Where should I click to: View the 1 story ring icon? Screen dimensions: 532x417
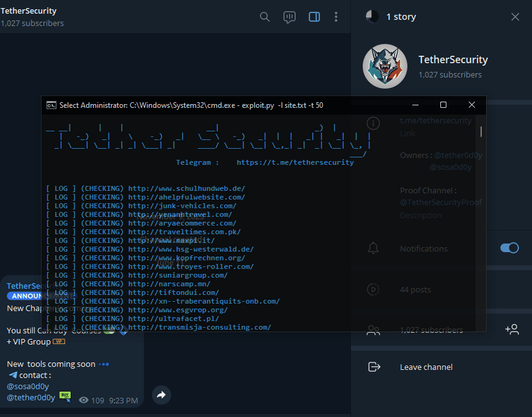pyautogui.click(x=372, y=16)
